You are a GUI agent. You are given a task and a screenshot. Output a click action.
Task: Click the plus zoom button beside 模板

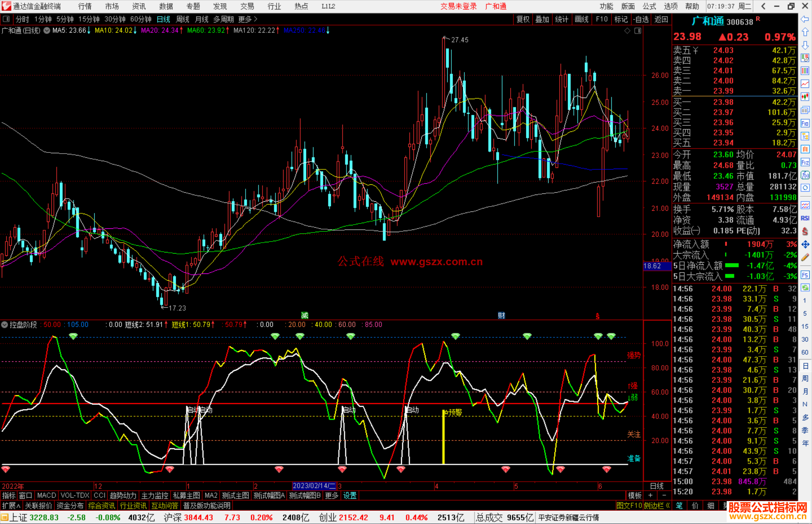pos(650,495)
